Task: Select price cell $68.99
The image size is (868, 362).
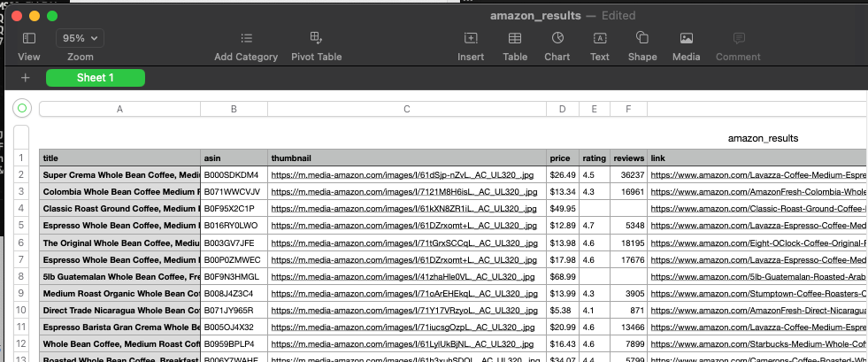Action: [x=563, y=276]
